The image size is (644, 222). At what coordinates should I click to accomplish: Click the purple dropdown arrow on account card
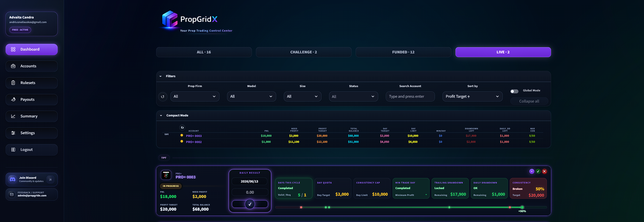[532, 172]
